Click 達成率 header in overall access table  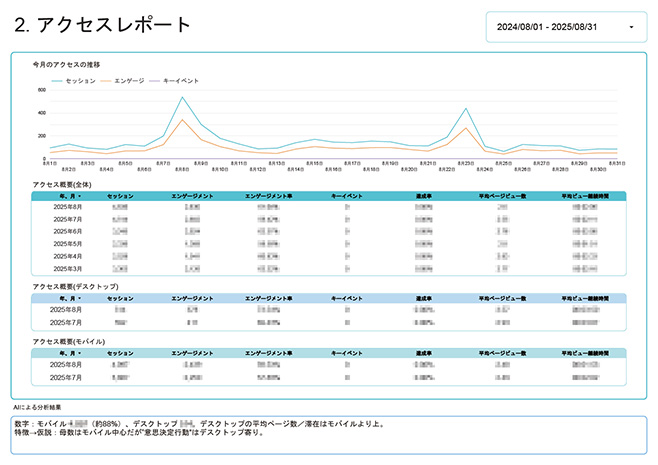point(423,196)
